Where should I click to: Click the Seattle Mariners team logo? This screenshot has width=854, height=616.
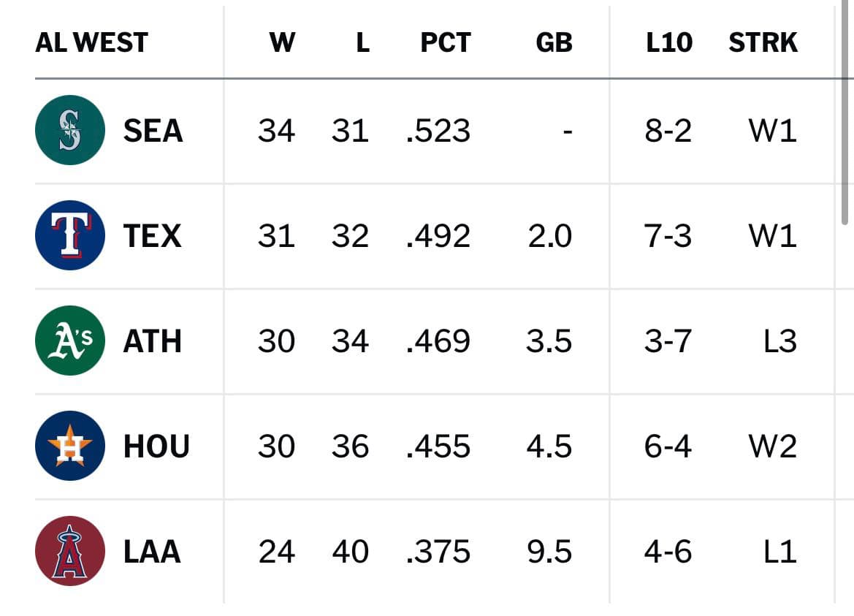pos(69,130)
